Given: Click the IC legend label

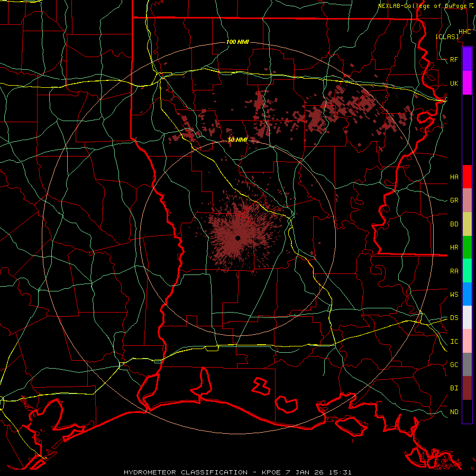Looking at the screenshot, I should [x=454, y=341].
